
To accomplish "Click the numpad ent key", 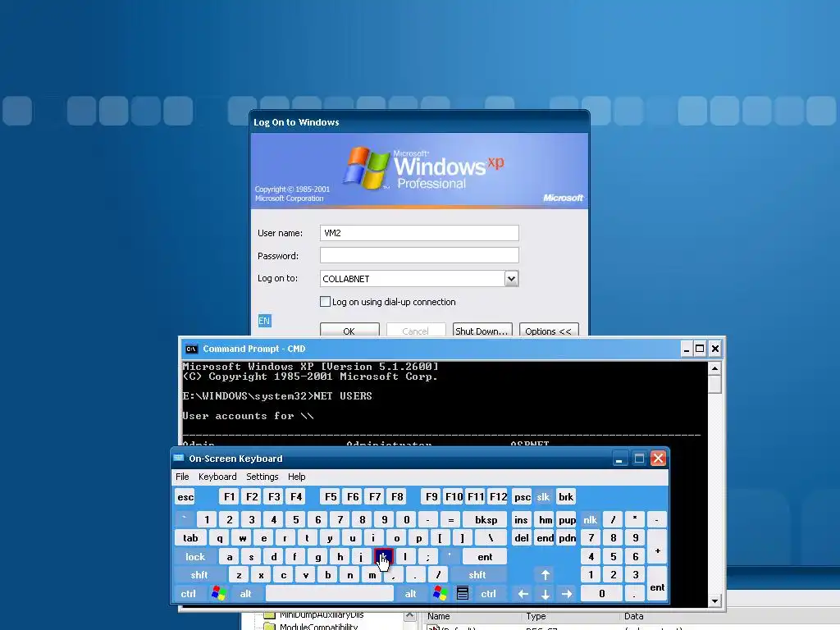I will (657, 585).
